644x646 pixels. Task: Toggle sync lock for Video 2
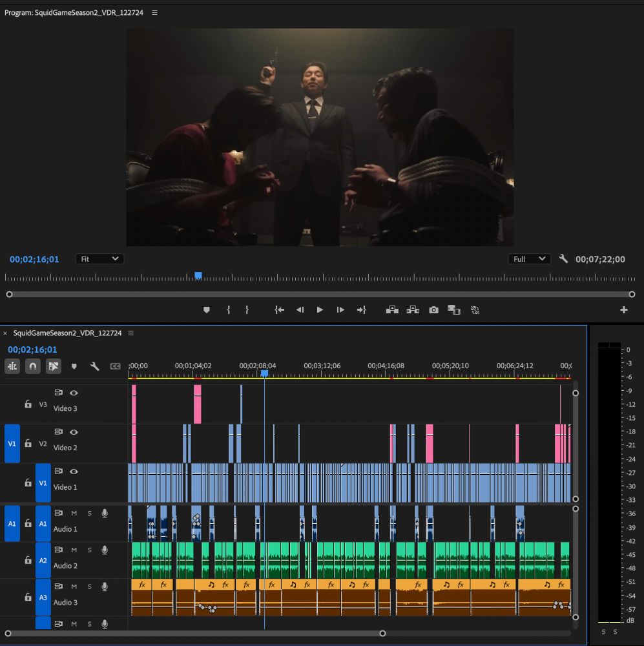coord(59,432)
